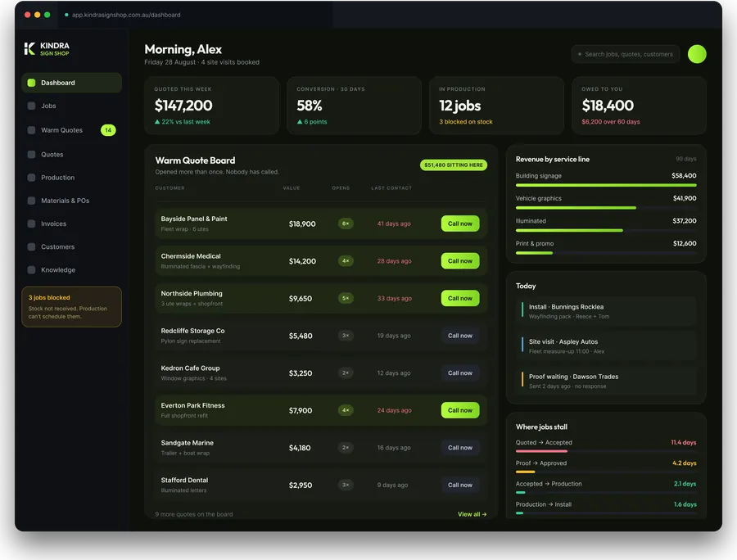The height and width of the screenshot is (560, 737).
Task: Click the Warm Quotes sidebar square icon
Action: (31, 130)
